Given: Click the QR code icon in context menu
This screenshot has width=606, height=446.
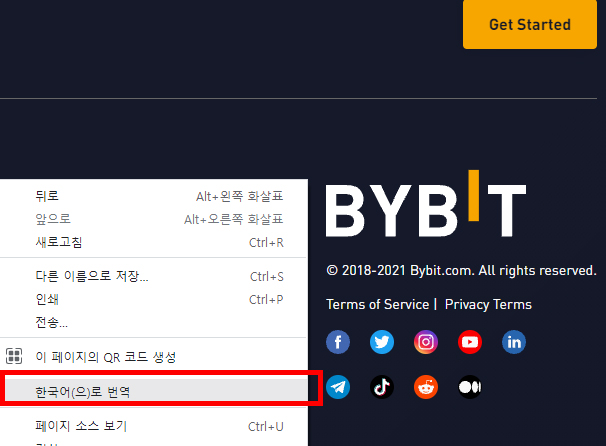Looking at the screenshot, I should pyautogui.click(x=14, y=356).
